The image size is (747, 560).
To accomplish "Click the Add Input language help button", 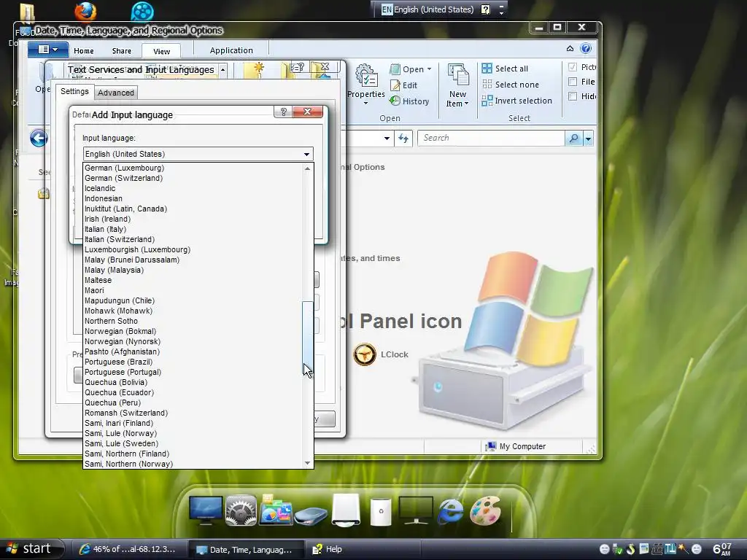I will point(284,112).
